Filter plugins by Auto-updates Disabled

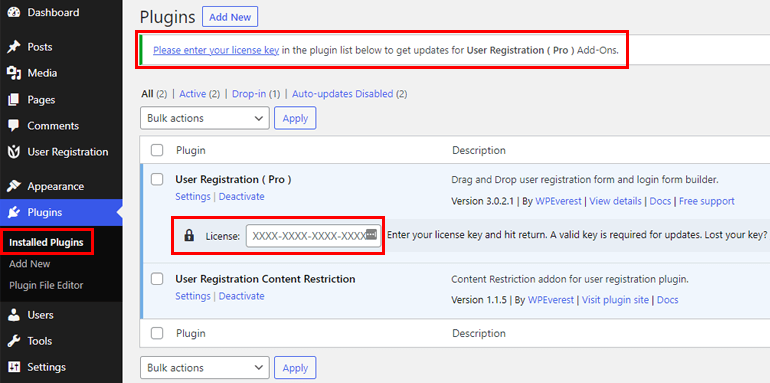(x=343, y=94)
